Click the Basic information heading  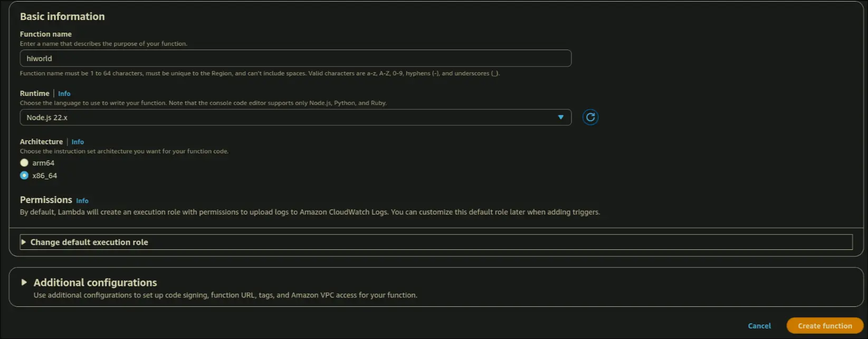pyautogui.click(x=62, y=16)
